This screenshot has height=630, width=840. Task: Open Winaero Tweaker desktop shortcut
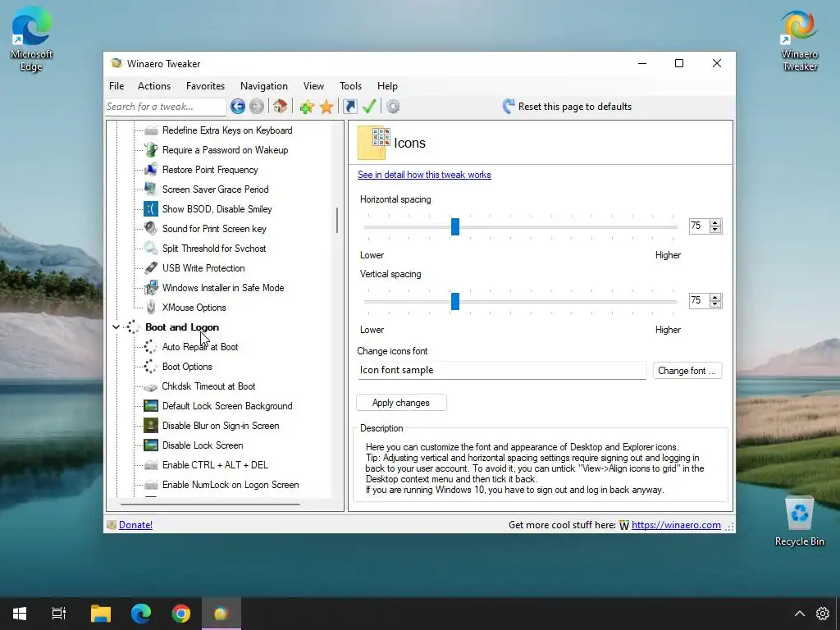pos(799,41)
